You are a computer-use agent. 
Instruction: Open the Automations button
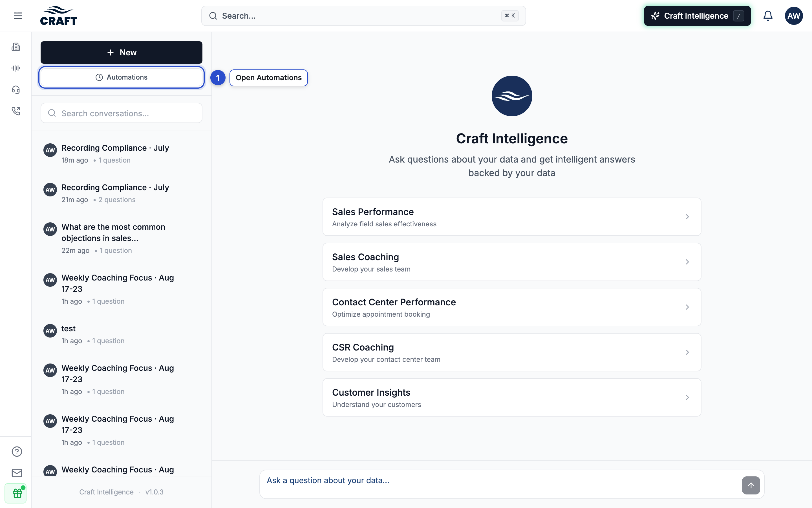[x=122, y=77]
